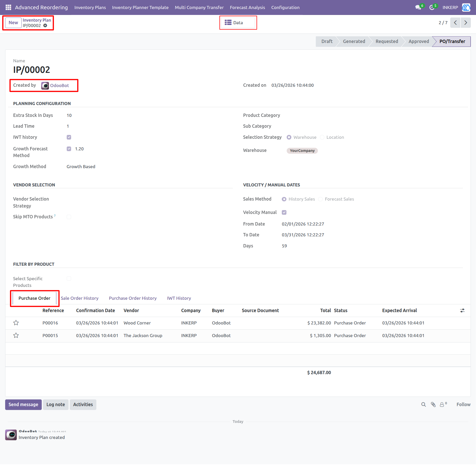This screenshot has width=476, height=465.
Task: Open the Data smart button
Action: (x=238, y=23)
